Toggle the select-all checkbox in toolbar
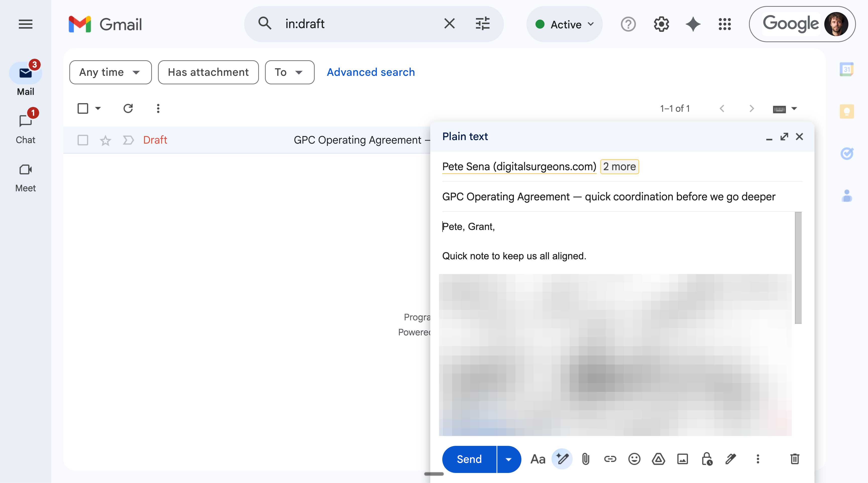This screenshot has height=483, width=868. 83,108
